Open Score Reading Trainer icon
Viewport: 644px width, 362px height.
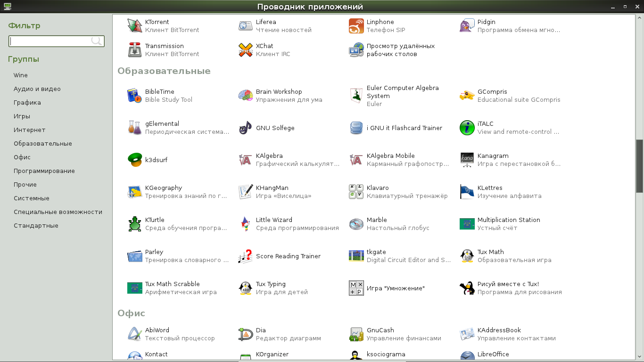pos(246,256)
